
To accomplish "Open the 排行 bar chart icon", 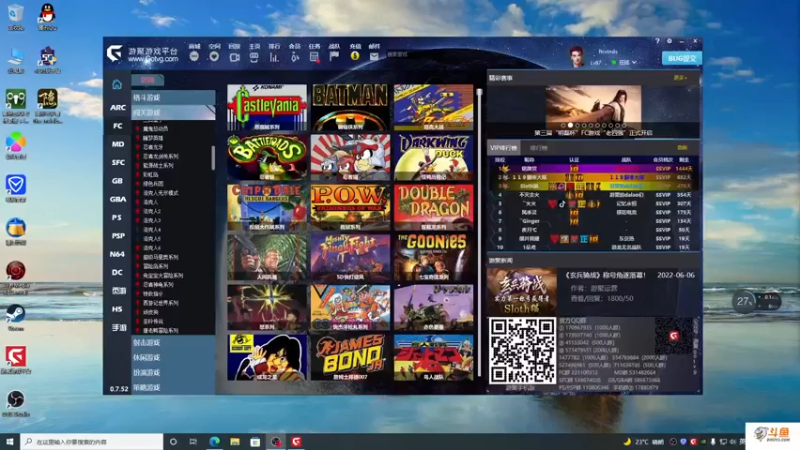I will [x=274, y=57].
